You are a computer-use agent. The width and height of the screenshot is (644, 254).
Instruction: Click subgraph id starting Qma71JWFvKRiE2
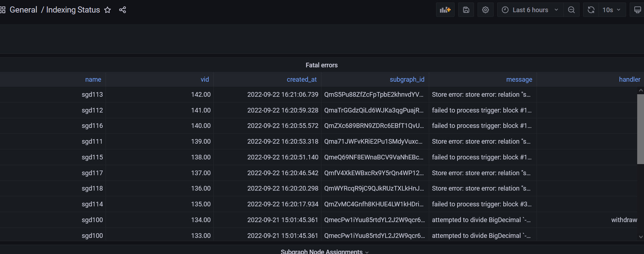point(373,142)
